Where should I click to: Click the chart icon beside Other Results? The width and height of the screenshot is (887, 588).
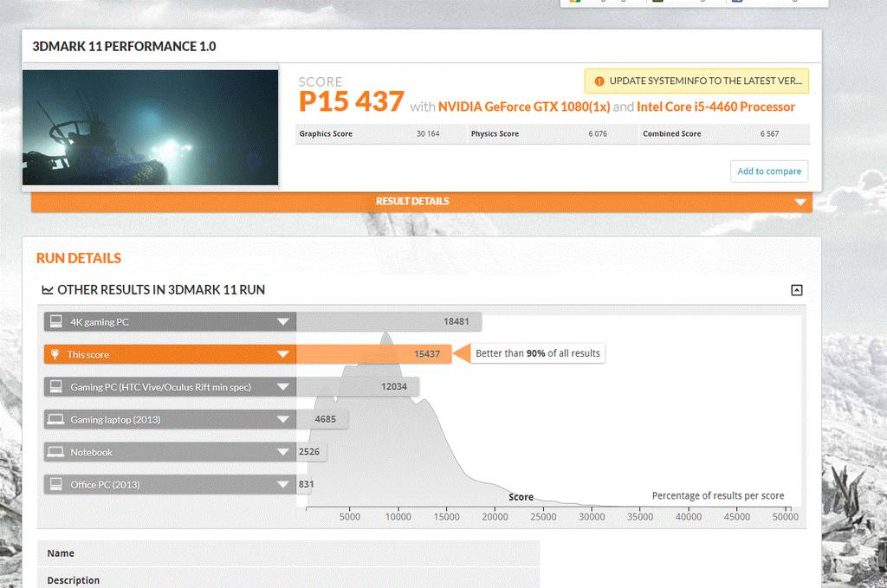click(48, 290)
